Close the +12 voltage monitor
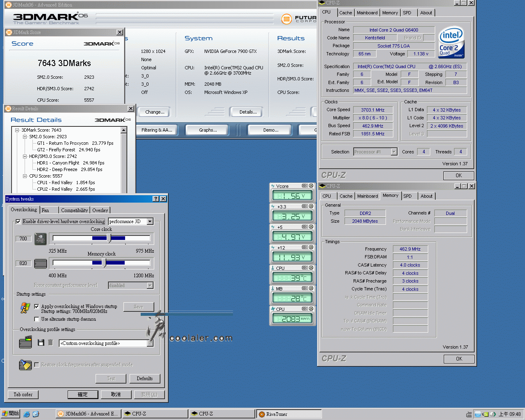The height and width of the screenshot is (420, 525). pyautogui.click(x=311, y=247)
